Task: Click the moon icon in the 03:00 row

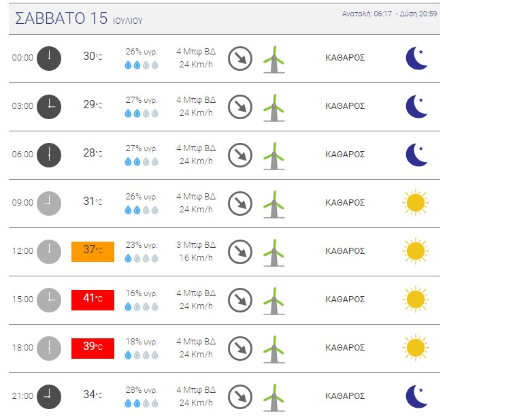Action: (416, 106)
